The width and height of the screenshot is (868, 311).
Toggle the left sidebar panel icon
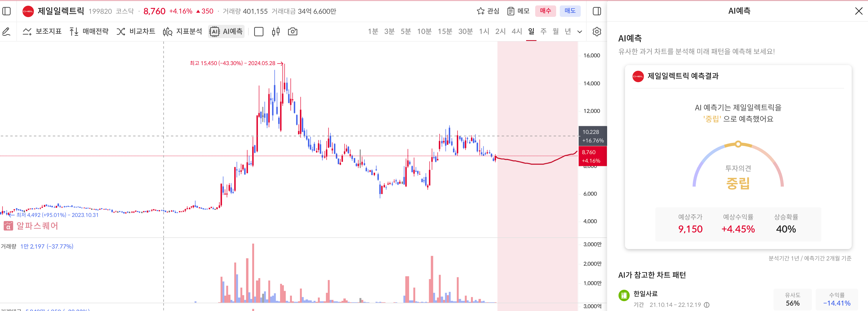tap(6, 11)
